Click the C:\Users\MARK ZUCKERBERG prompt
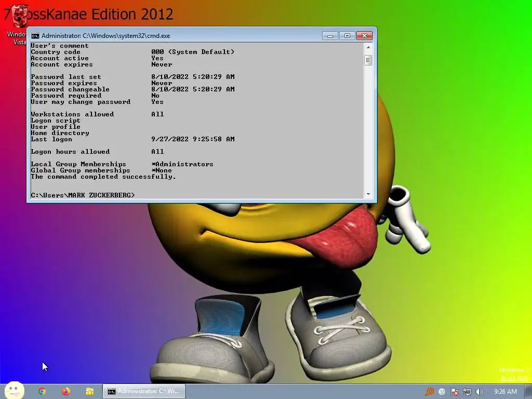 pyautogui.click(x=83, y=195)
